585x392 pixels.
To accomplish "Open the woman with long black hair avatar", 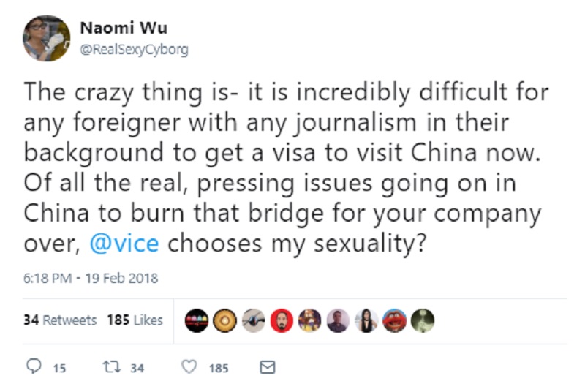I will [366, 320].
